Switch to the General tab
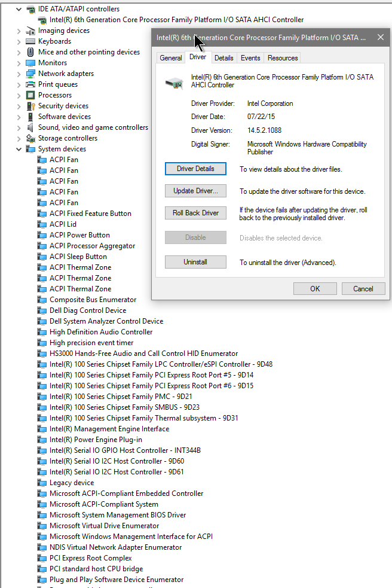392x588 pixels. [x=171, y=58]
